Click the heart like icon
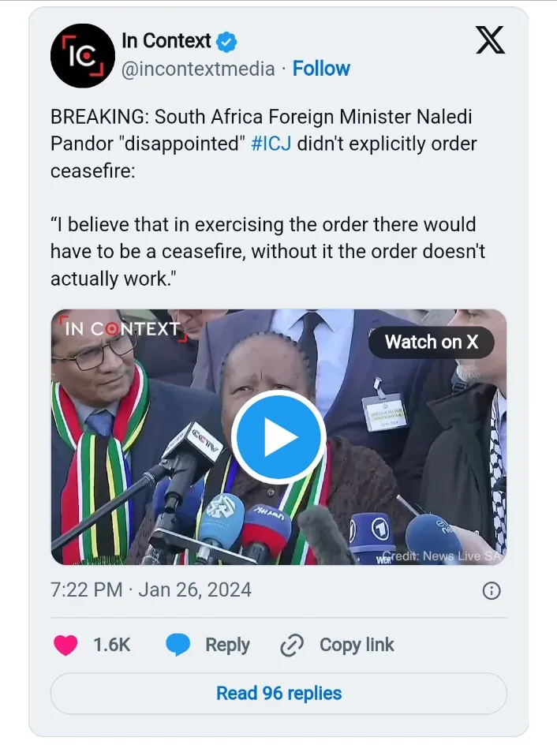This screenshot has height=756, width=557. (65, 645)
